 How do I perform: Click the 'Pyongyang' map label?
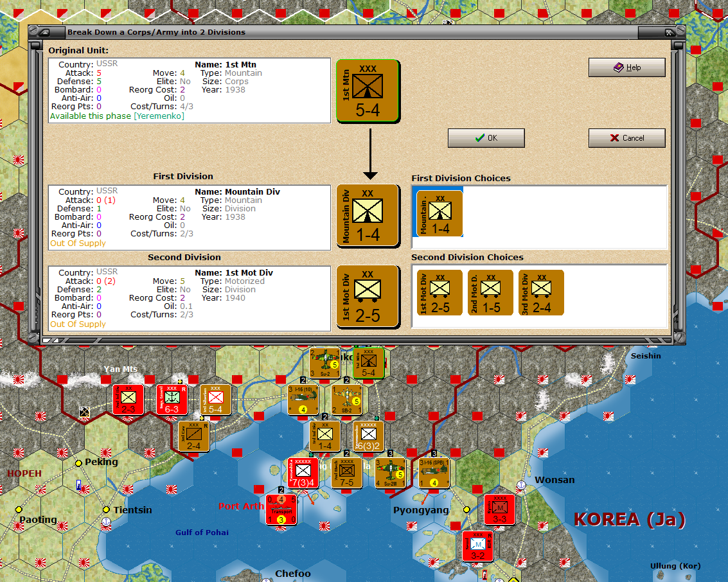click(x=421, y=510)
